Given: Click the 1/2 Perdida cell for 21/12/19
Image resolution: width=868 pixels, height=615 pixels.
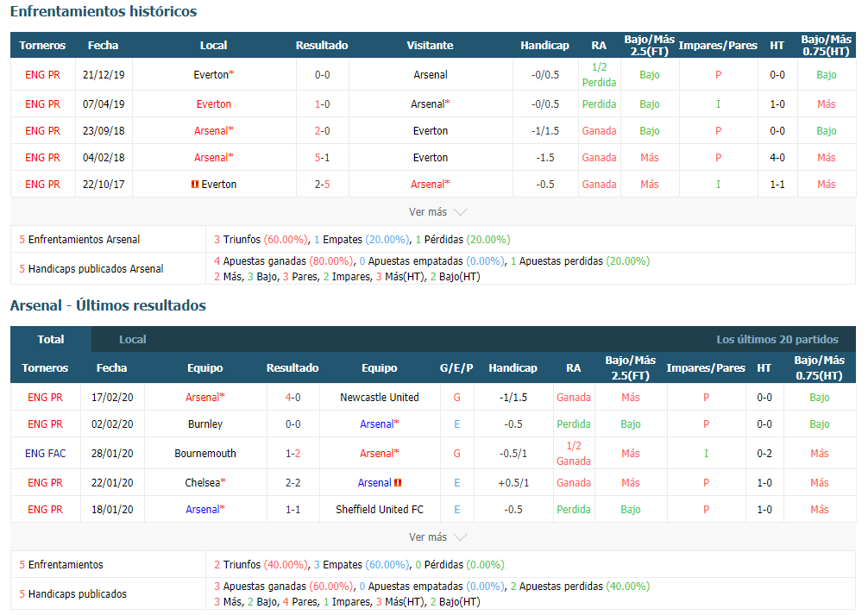Looking at the screenshot, I should click(599, 75).
